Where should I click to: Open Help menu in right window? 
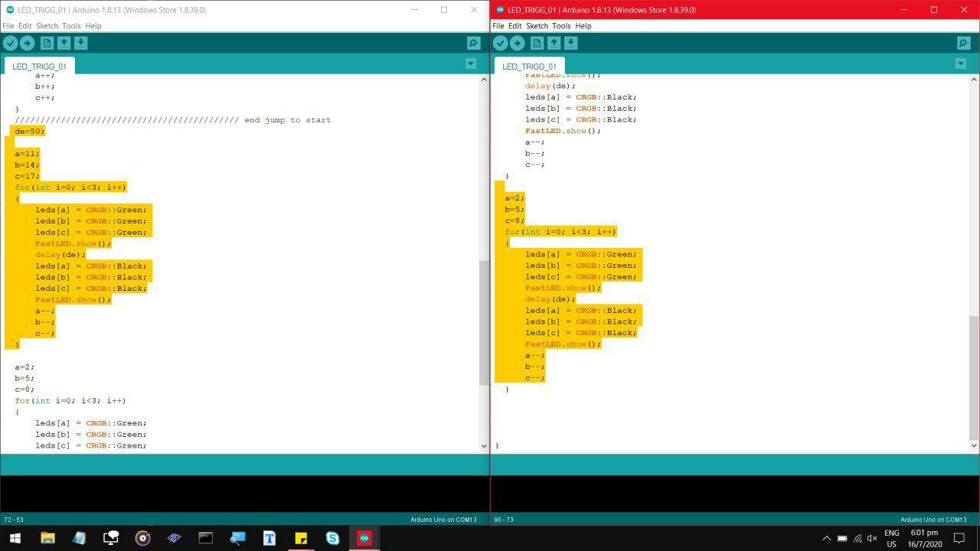(x=583, y=26)
